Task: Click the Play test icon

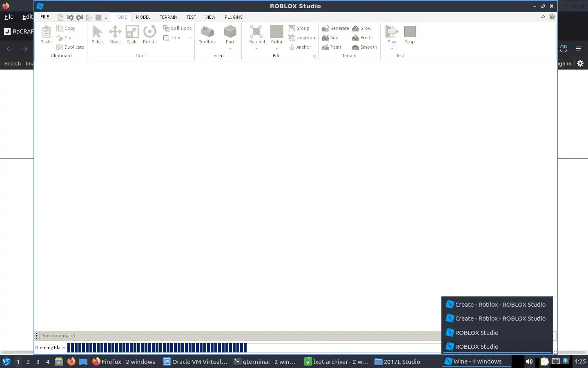Action: point(392,31)
